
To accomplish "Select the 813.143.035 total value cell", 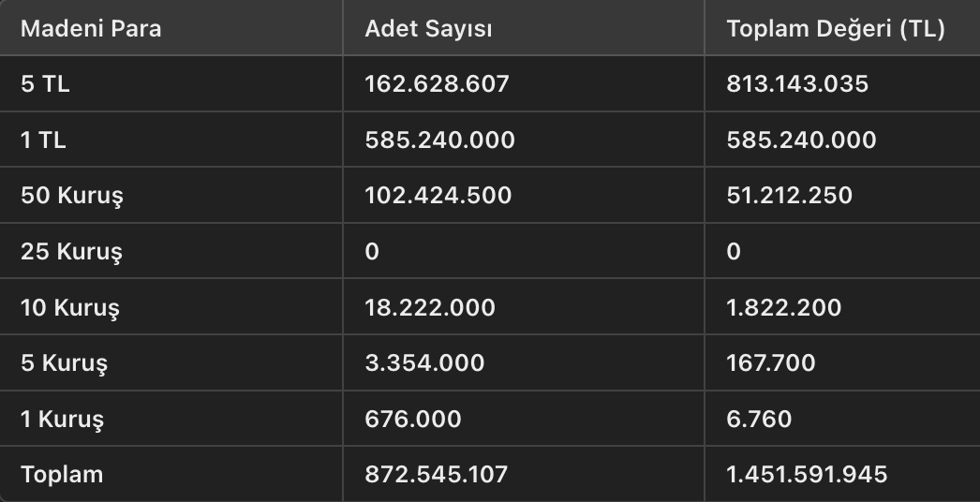I will (797, 84).
